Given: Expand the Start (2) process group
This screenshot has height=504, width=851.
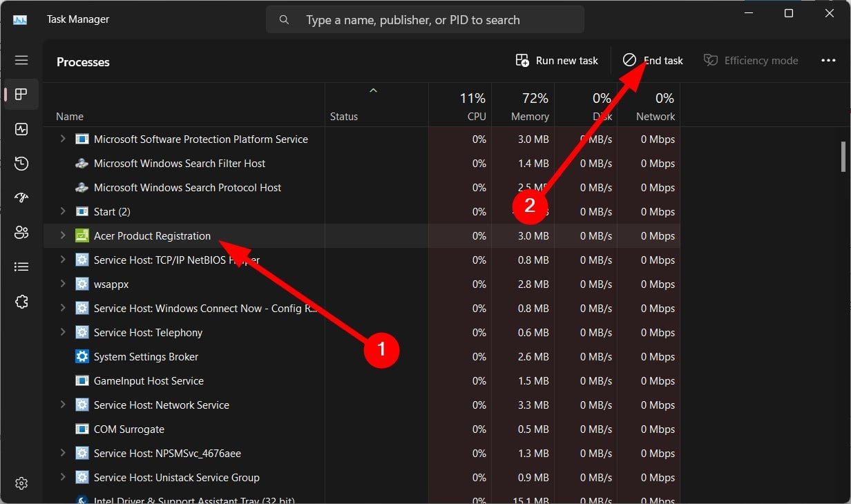Looking at the screenshot, I should (x=62, y=211).
